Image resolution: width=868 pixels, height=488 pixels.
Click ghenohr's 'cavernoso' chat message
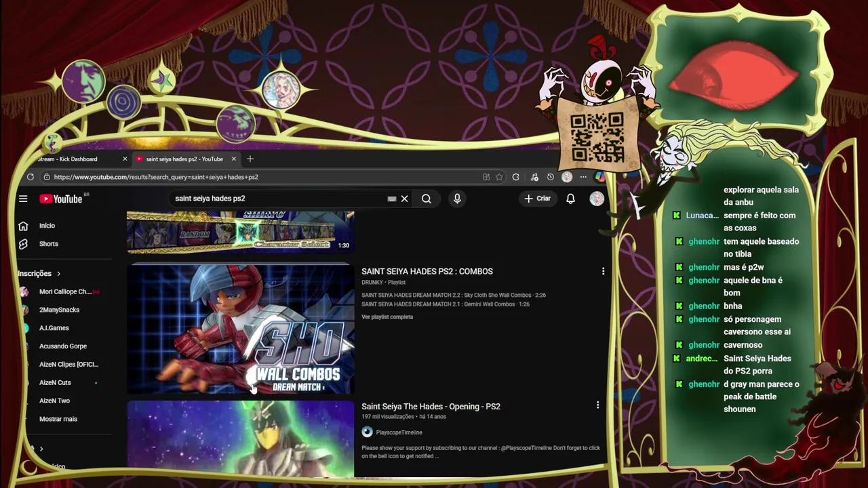tap(743, 345)
